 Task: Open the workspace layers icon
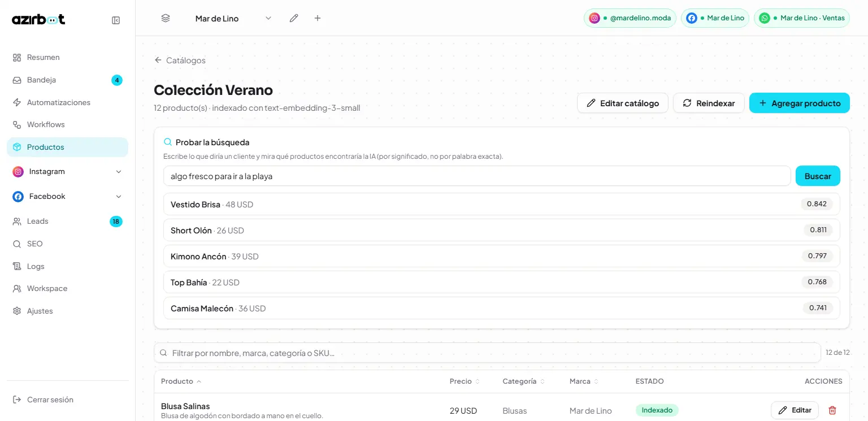tap(166, 18)
